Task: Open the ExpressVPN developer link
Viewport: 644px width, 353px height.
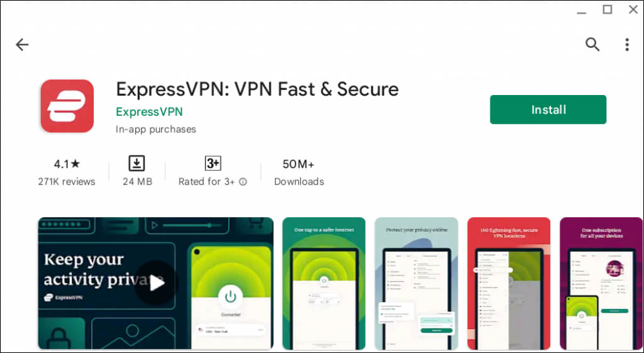Action: pyautogui.click(x=149, y=112)
